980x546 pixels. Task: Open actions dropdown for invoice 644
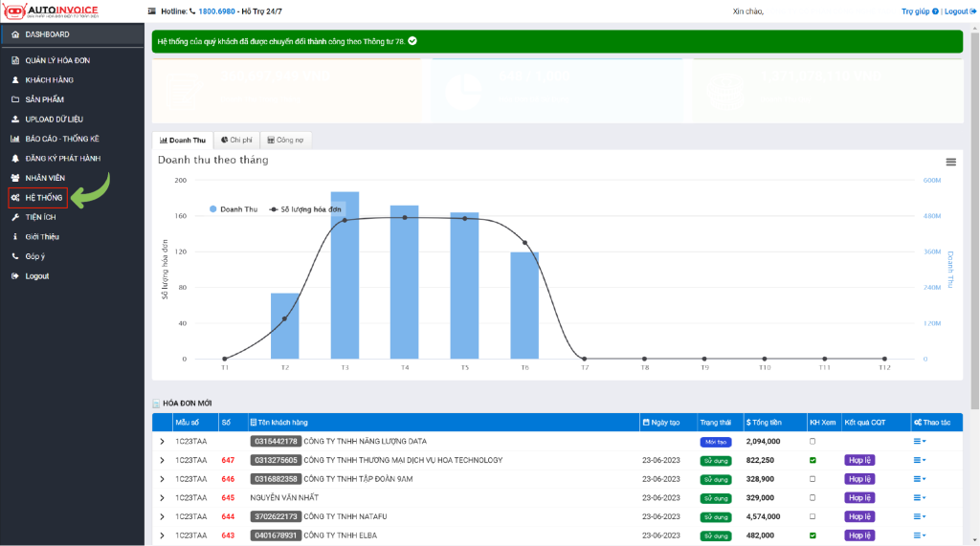[x=920, y=516]
